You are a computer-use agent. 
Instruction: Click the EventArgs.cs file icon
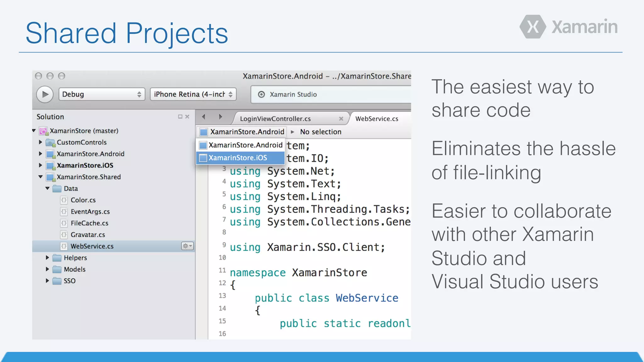(x=64, y=212)
